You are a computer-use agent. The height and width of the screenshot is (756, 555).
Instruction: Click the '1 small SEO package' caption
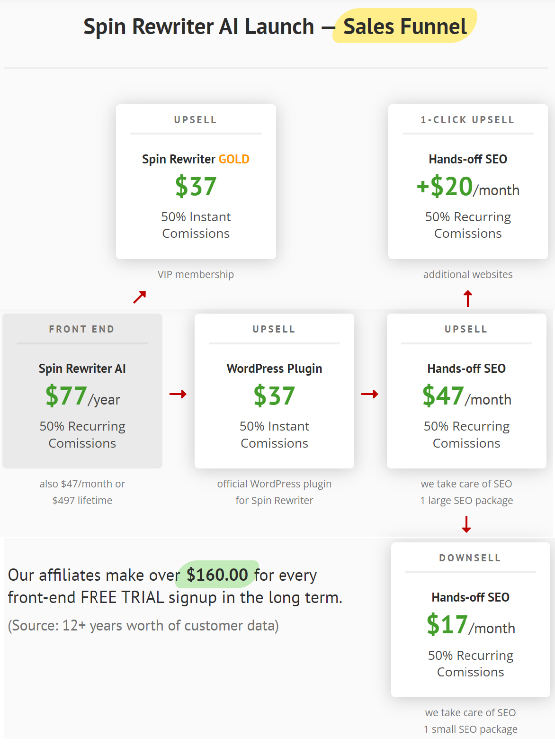click(470, 729)
